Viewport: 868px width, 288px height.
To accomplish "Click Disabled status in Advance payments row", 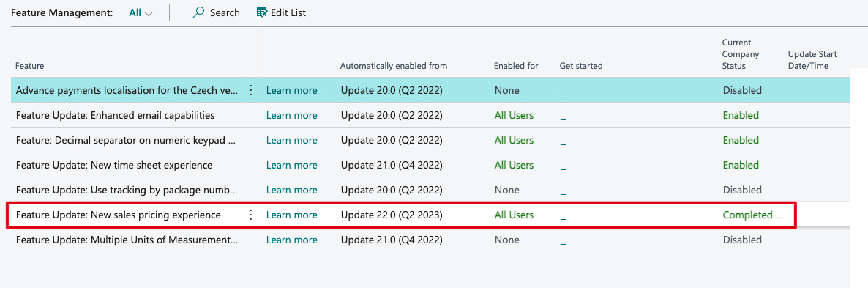I will pyautogui.click(x=742, y=90).
